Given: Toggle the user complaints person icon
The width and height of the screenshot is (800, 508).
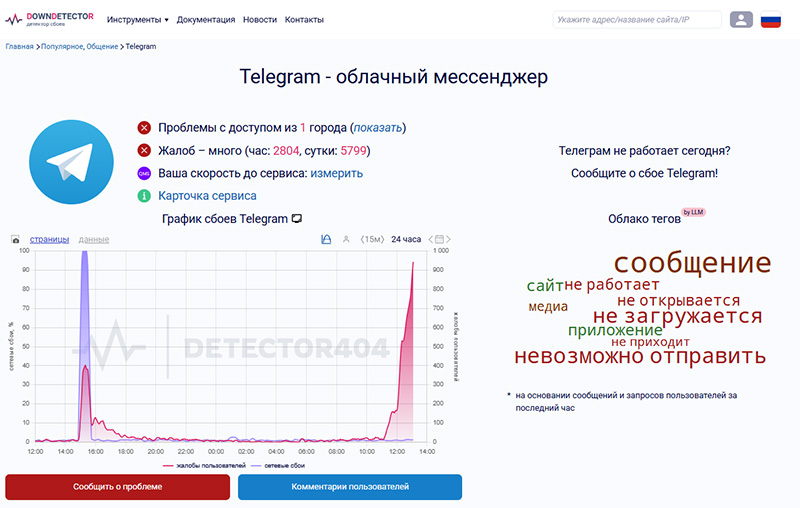Looking at the screenshot, I should coord(346,239).
